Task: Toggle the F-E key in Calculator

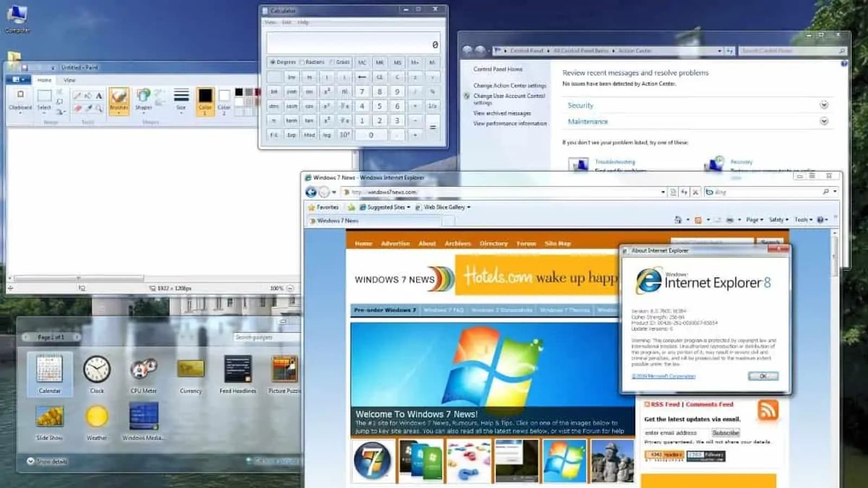Action: [275, 135]
